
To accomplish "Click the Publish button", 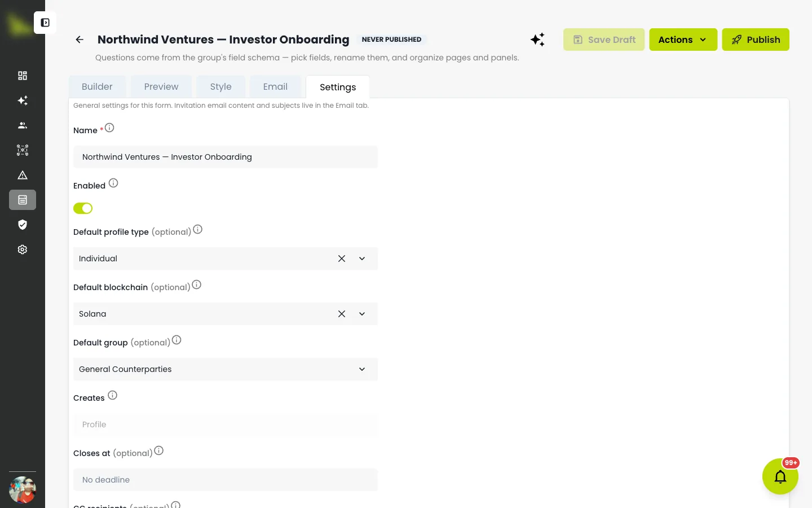I will coord(756,40).
